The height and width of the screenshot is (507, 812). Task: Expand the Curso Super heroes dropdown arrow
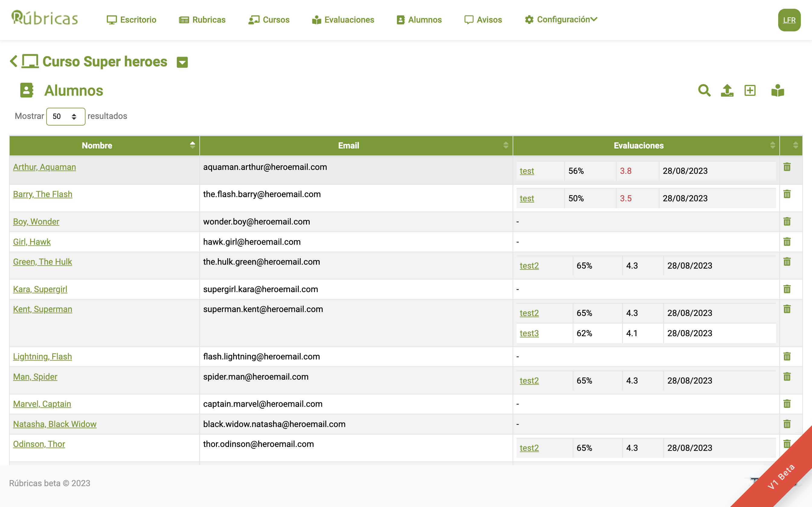point(182,62)
